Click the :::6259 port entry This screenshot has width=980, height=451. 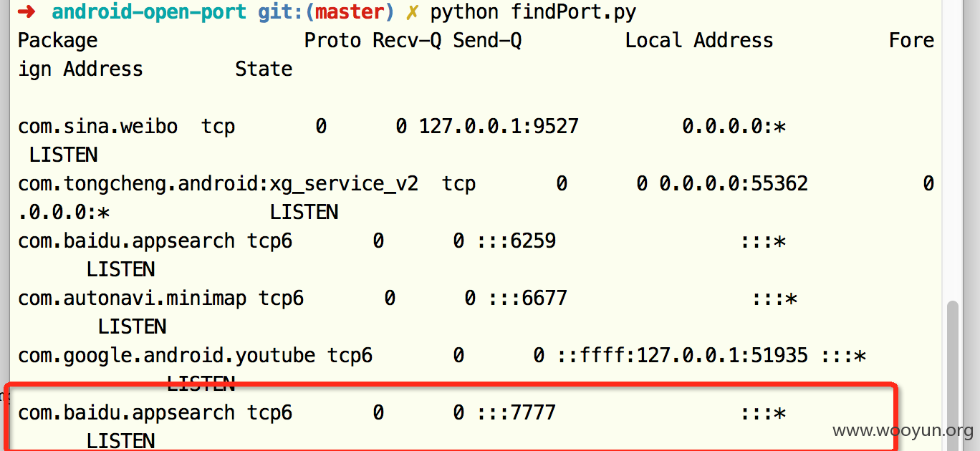[x=516, y=241]
